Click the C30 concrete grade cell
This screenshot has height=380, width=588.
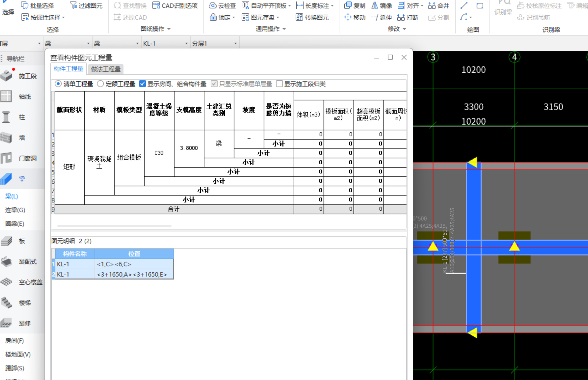(159, 153)
